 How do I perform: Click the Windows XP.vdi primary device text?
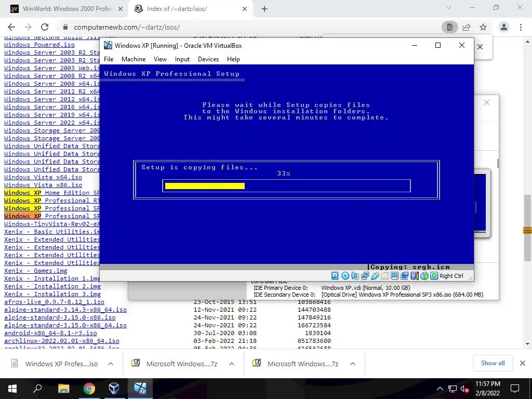coord(365,288)
